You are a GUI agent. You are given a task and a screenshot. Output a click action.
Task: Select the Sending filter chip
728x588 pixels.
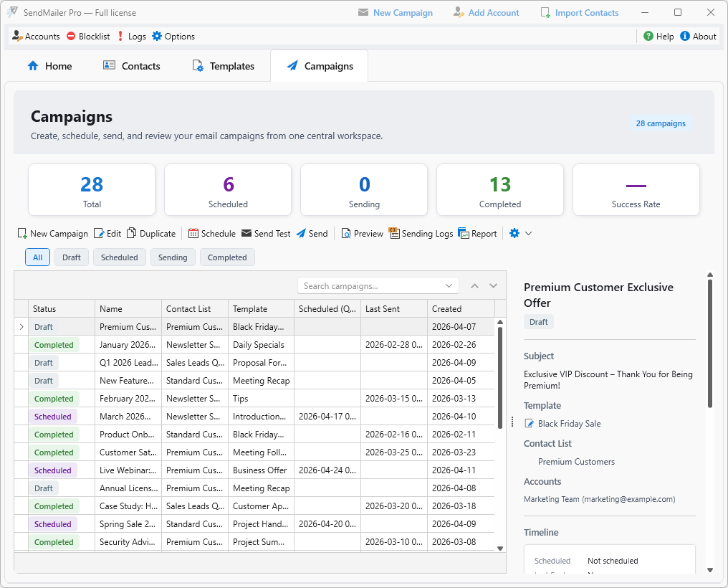click(x=173, y=257)
